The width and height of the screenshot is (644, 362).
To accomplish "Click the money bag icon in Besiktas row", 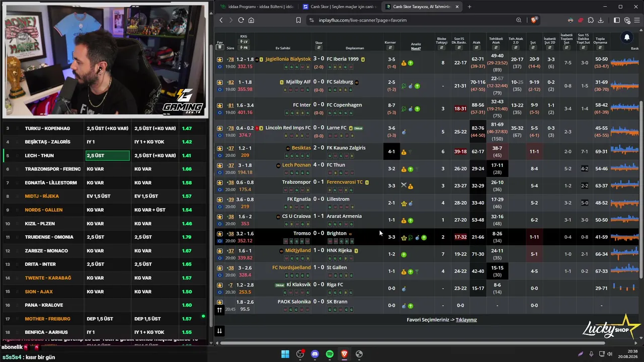I will tap(404, 152).
